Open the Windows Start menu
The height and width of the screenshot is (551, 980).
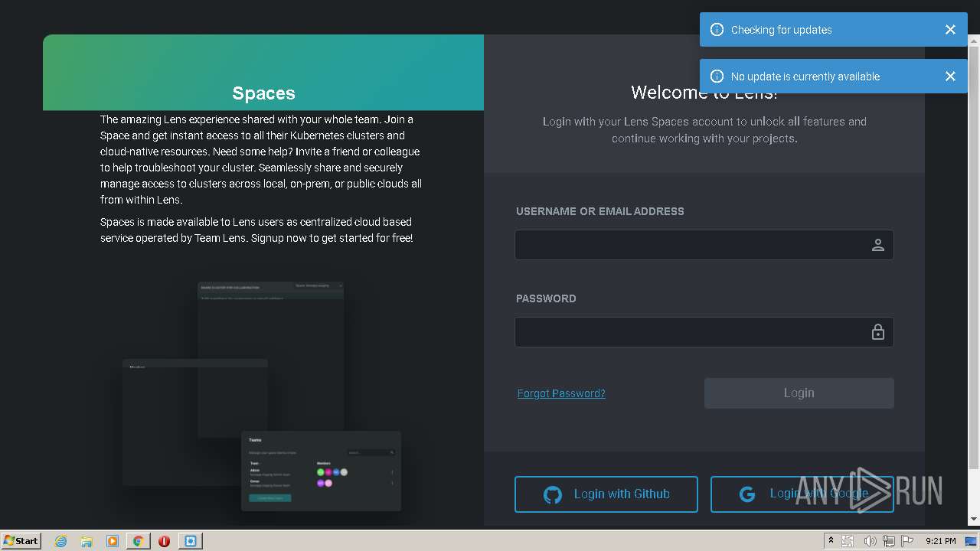click(21, 540)
